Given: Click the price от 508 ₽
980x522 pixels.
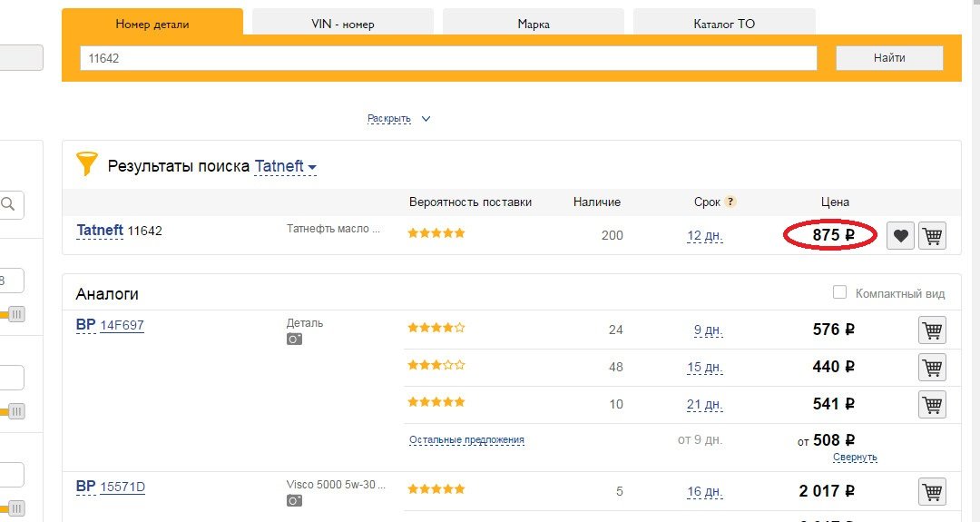Looking at the screenshot, I should pyautogui.click(x=827, y=440).
